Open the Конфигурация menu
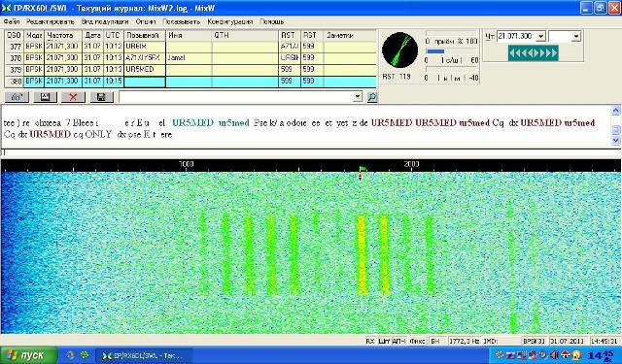Image resolution: width=622 pixels, height=364 pixels. coord(230,21)
